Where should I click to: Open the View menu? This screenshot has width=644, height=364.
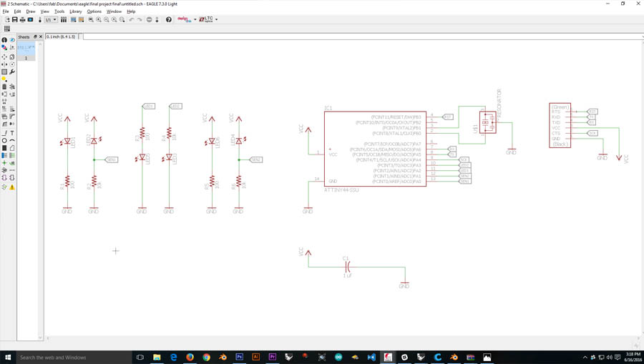45,11
